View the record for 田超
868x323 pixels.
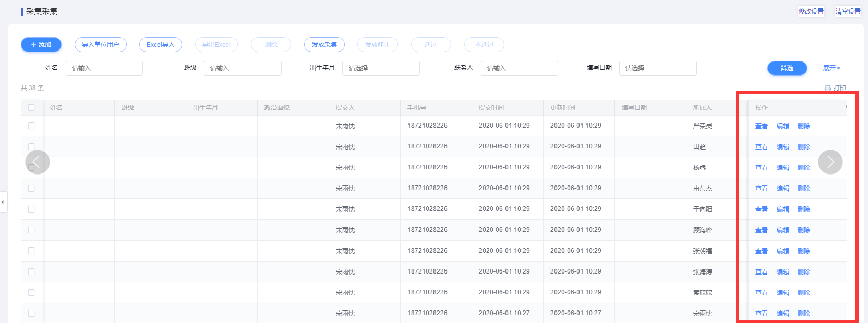[x=762, y=147]
